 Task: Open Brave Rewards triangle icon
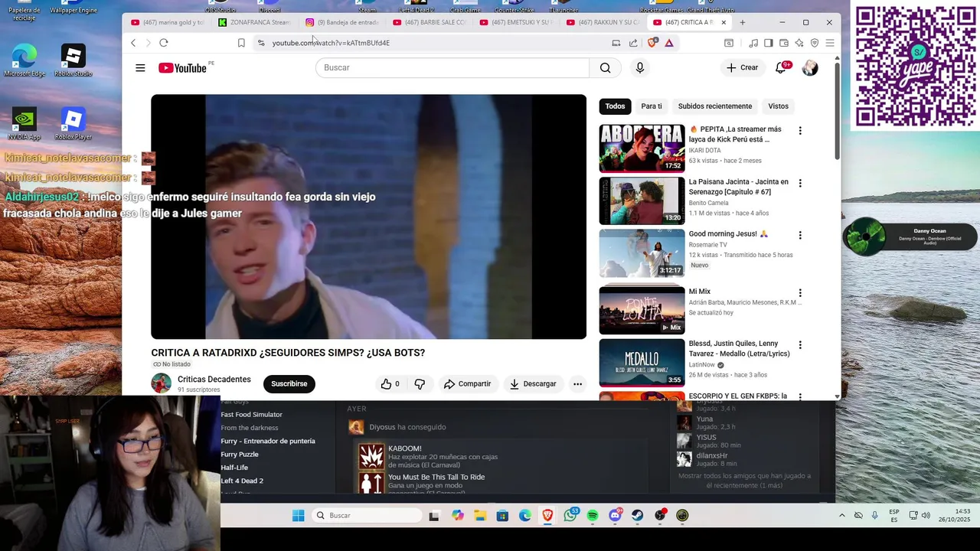669,43
